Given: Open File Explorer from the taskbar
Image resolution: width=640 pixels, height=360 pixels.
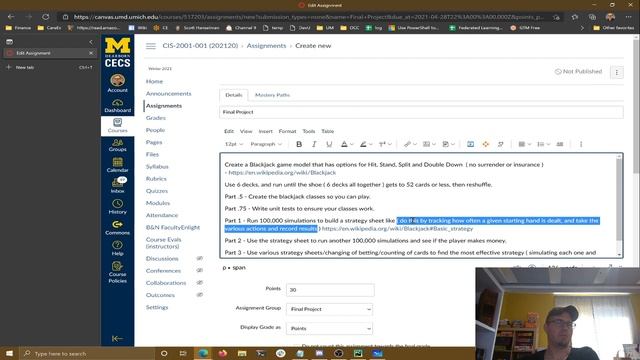Looking at the screenshot, I should [242, 353].
